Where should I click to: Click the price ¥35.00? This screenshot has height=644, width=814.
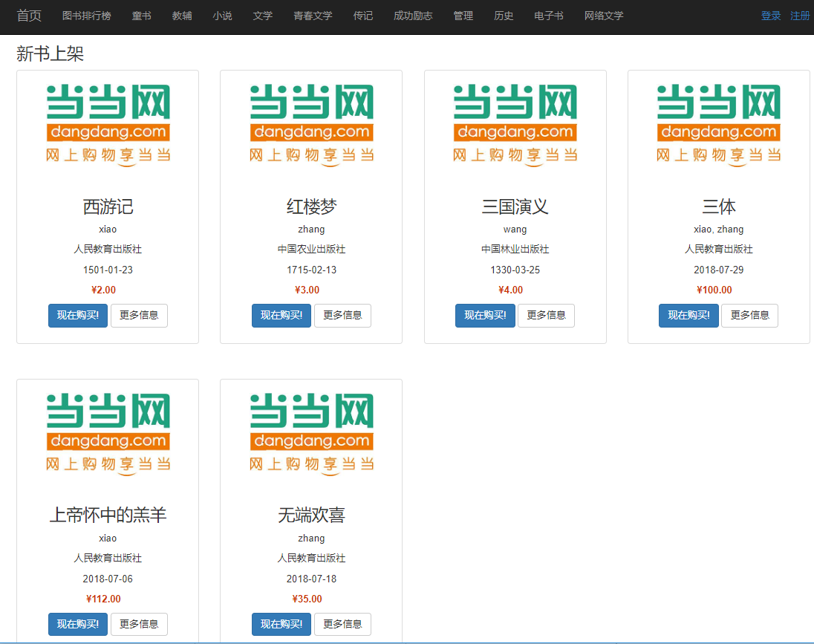[x=307, y=599]
